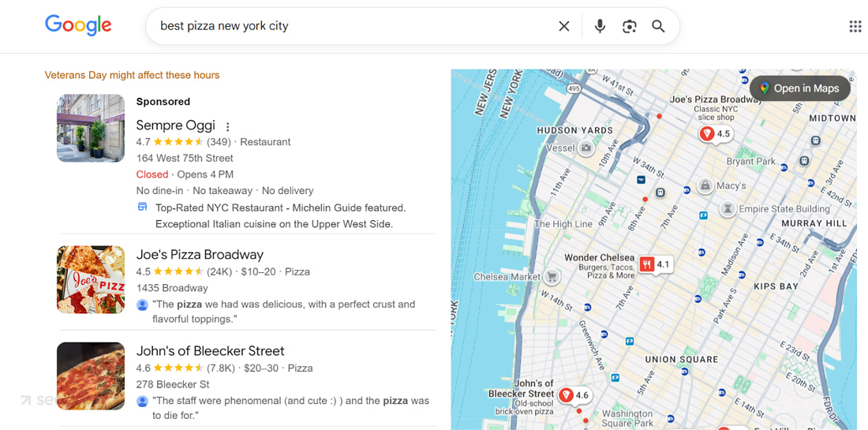Click Murray Hill neighborhood label
The image size is (868, 430).
[814, 223]
